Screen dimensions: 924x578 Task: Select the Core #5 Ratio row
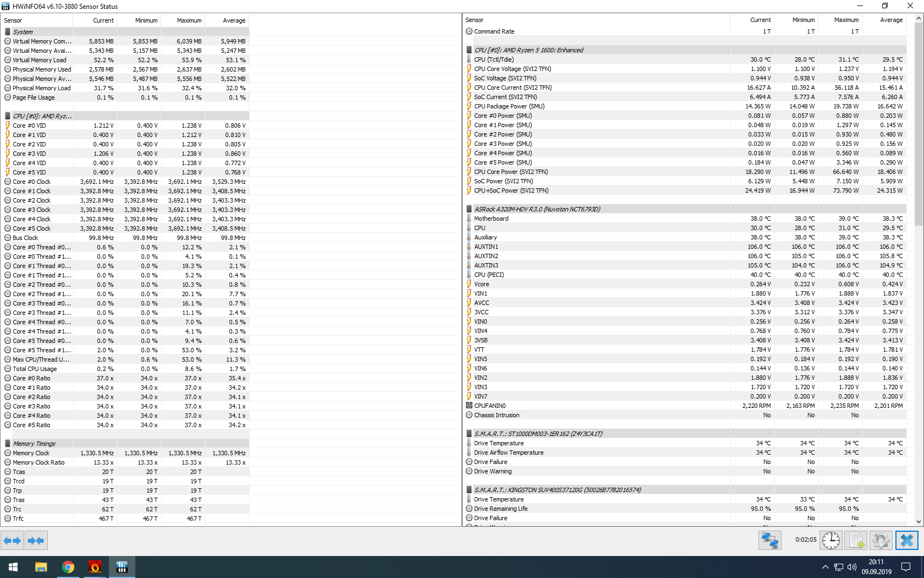tap(125, 425)
